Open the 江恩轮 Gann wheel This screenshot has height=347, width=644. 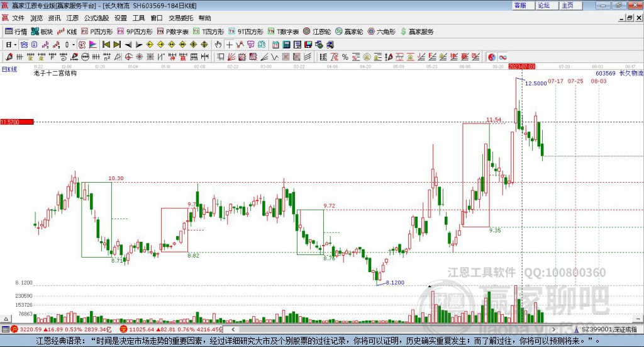click(317, 31)
